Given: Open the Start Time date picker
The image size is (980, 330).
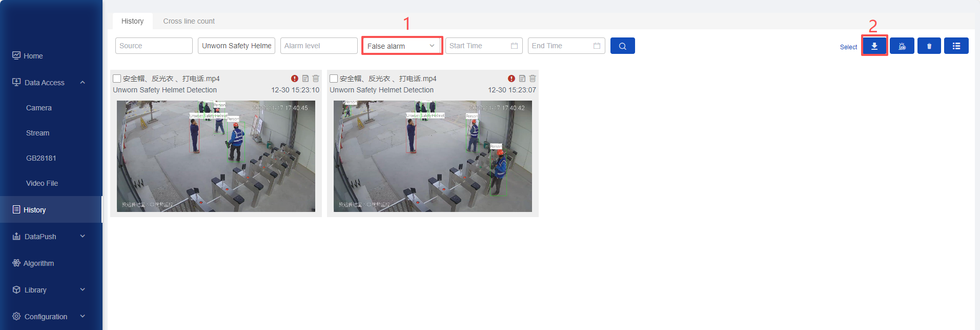Looking at the screenshot, I should 483,46.
